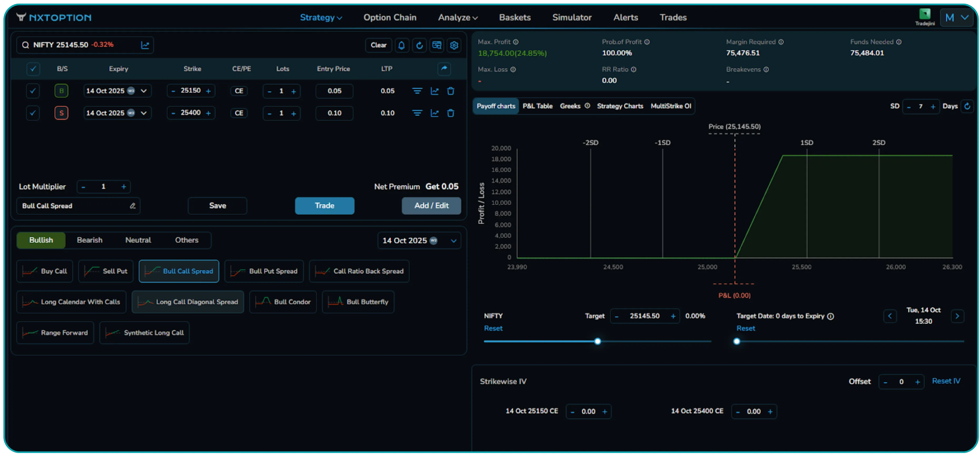
Task: Click the Trade button
Action: click(x=324, y=206)
